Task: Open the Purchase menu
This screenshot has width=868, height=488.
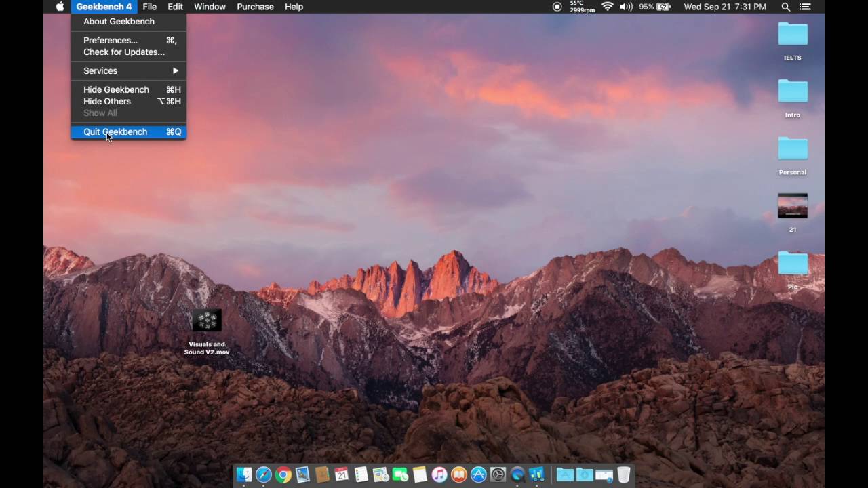Action: tap(255, 7)
